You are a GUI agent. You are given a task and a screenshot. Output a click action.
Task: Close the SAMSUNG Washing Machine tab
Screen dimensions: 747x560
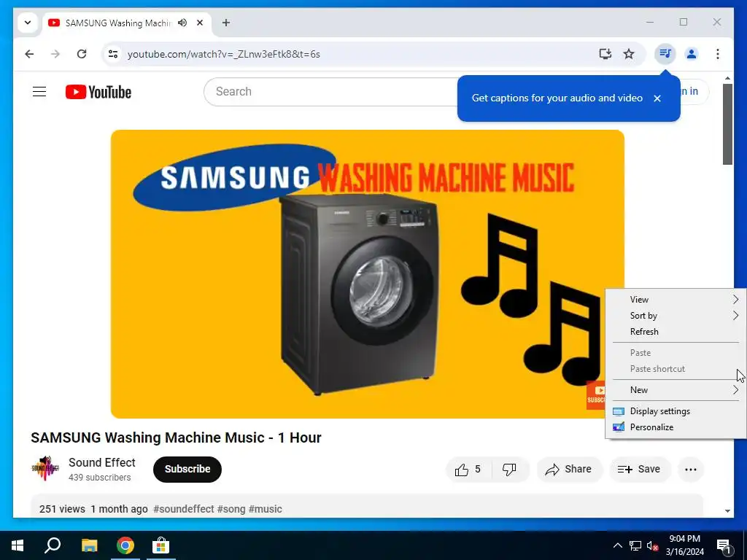[200, 23]
